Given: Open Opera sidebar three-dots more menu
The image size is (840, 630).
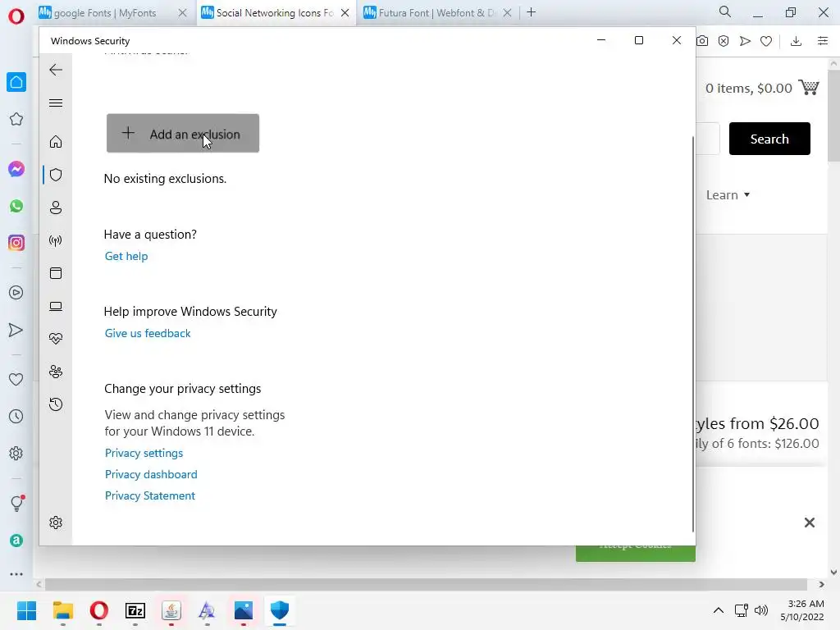Looking at the screenshot, I should click(16, 573).
